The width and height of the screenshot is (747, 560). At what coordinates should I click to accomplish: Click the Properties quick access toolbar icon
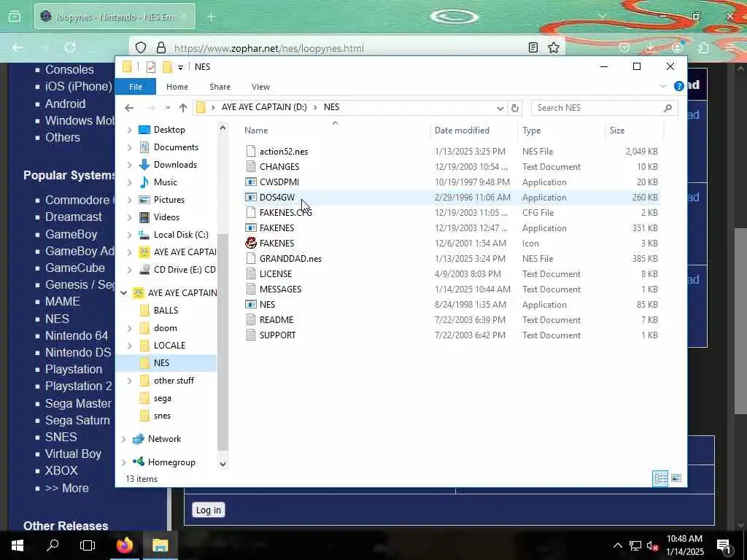coord(151,66)
